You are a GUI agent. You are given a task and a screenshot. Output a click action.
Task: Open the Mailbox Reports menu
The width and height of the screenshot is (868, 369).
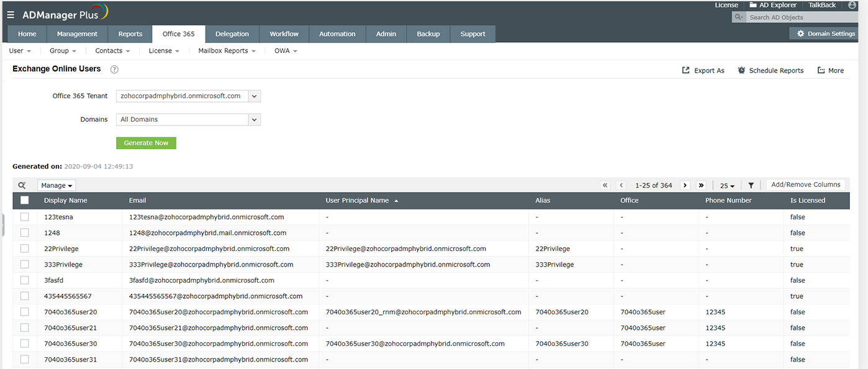(x=227, y=51)
